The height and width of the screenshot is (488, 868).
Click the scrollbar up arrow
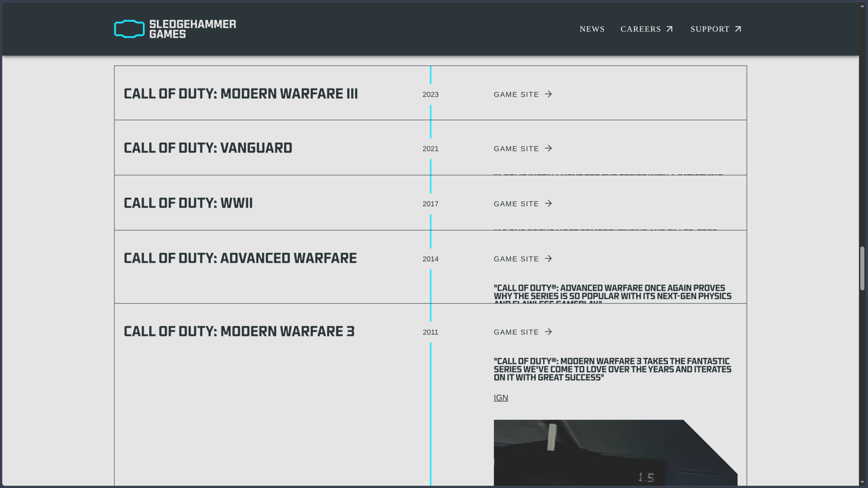coord(862,5)
